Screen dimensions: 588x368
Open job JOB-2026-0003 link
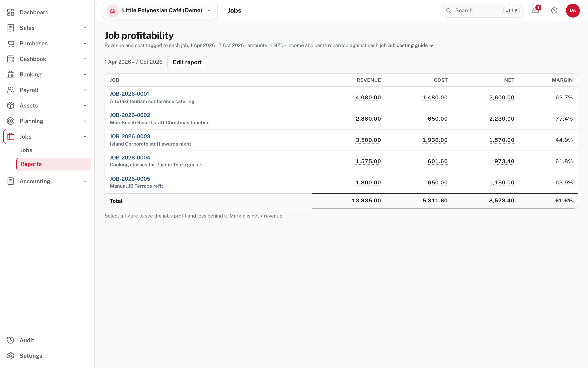tap(130, 136)
